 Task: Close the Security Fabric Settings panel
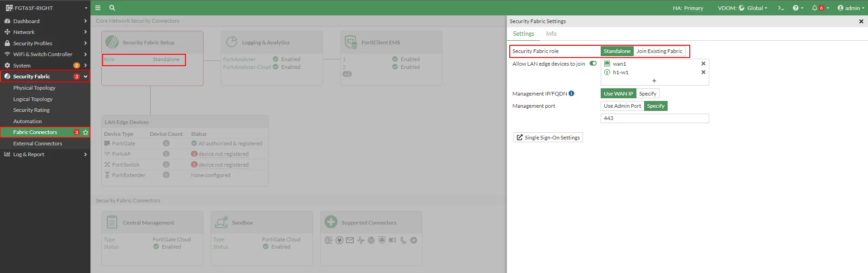pyautogui.click(x=861, y=21)
